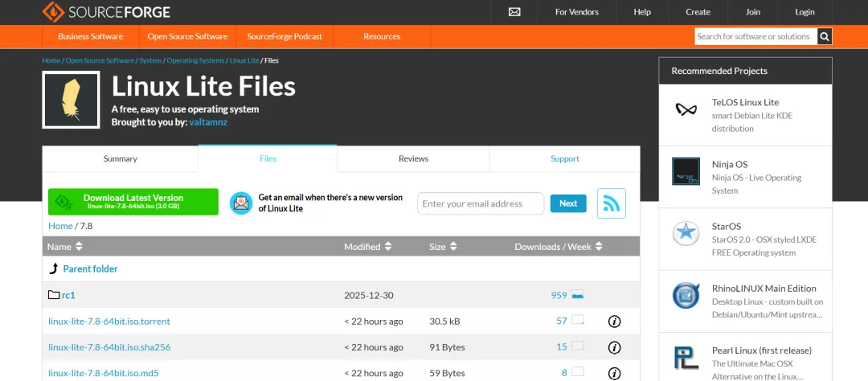This screenshot has width=868, height=381.
Task: Click the SourceForge logo
Action: point(106,11)
